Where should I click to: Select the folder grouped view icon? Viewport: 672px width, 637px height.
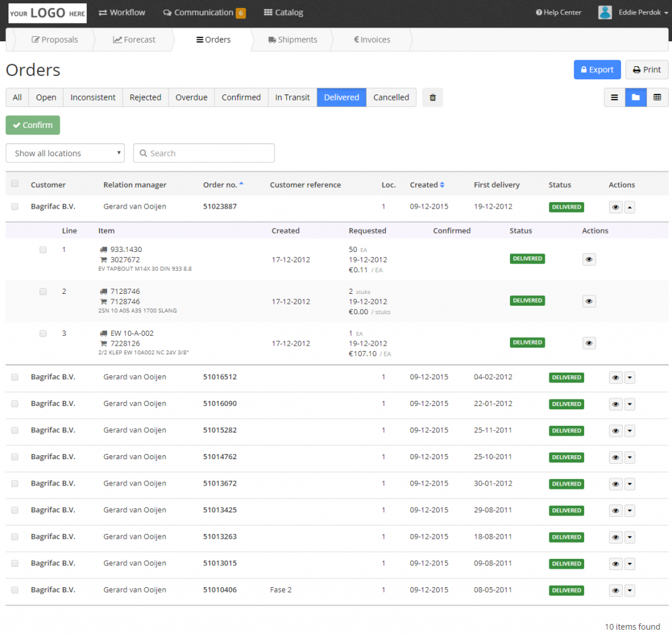(x=635, y=98)
